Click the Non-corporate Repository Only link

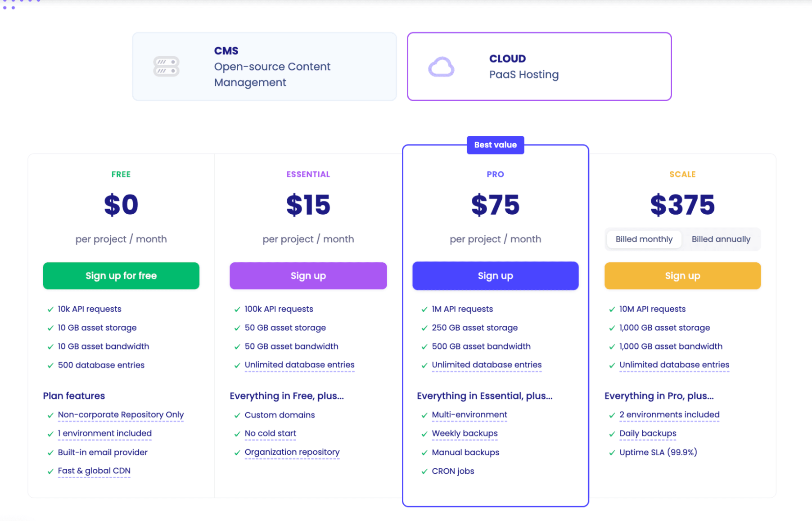[x=121, y=414]
